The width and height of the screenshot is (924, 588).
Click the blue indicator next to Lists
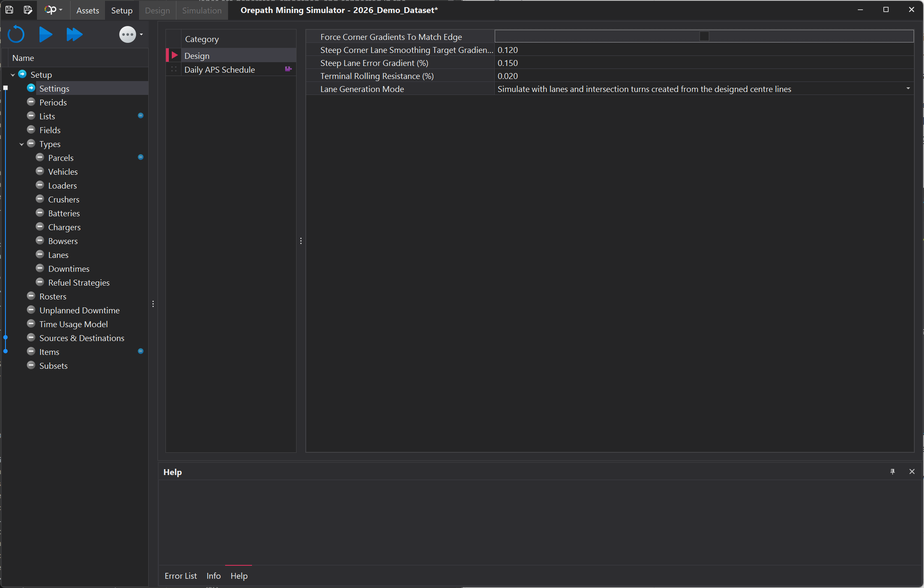(141, 115)
